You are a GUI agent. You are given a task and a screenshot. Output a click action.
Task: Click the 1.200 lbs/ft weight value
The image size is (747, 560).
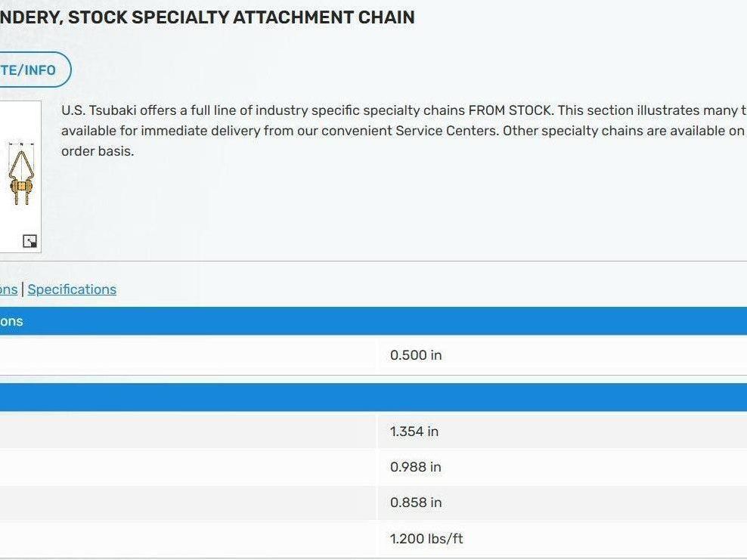427,539
